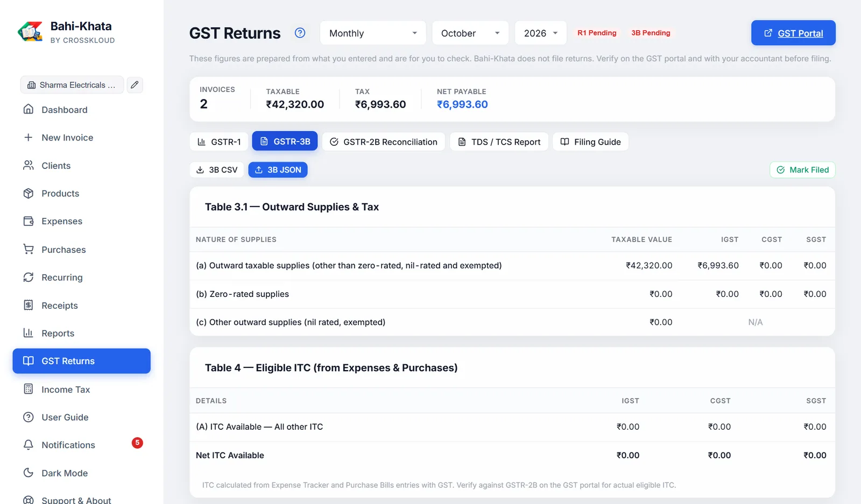
Task: Open the 2026 year dropdown
Action: click(x=541, y=33)
